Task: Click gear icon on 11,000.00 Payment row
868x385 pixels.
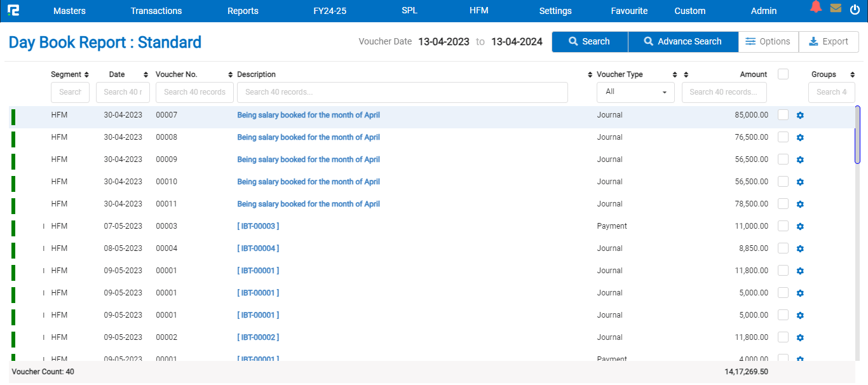Action: pyautogui.click(x=800, y=226)
